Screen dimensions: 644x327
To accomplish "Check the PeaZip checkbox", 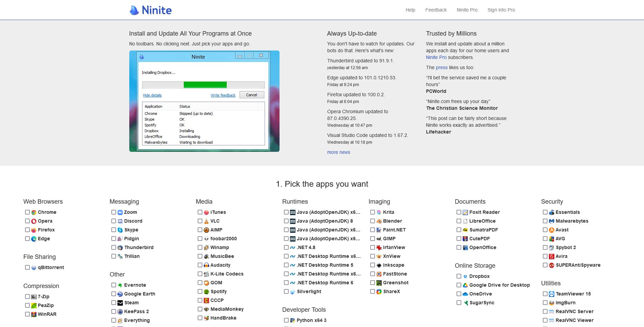I will (27, 305).
